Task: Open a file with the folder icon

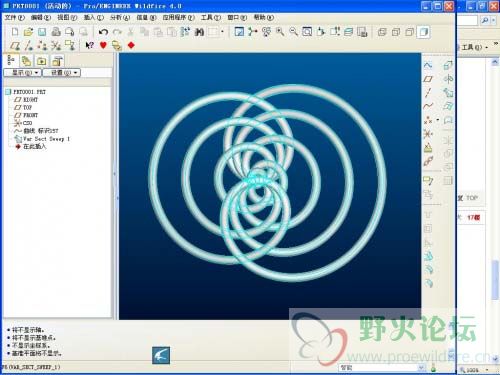Action: click(x=28, y=32)
